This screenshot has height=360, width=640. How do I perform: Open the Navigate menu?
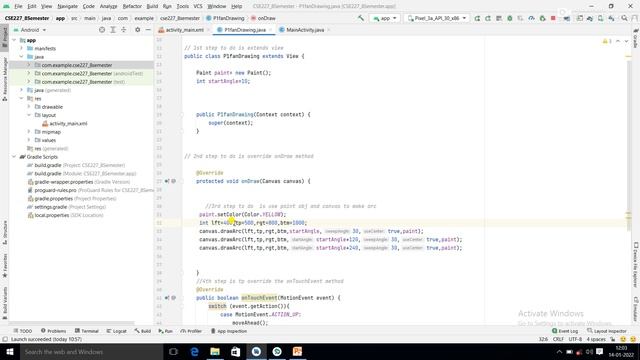pos(67,6)
